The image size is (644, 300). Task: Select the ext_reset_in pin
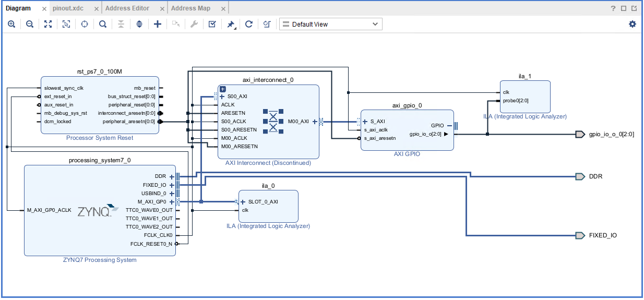coord(58,97)
